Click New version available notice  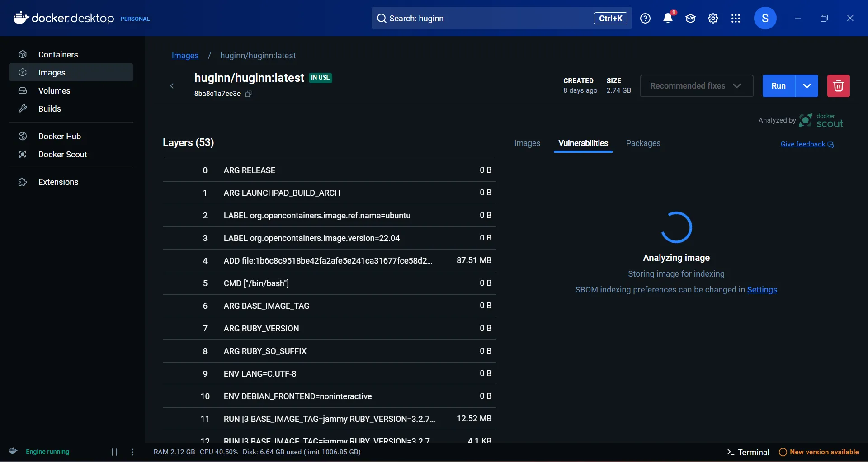819,452
